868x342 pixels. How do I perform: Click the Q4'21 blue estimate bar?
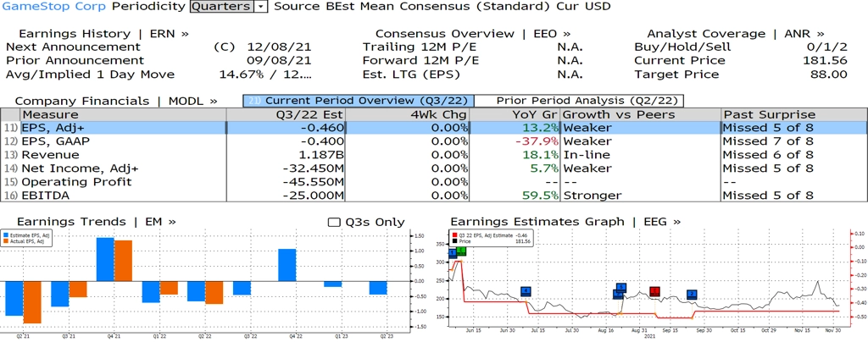tap(105, 260)
